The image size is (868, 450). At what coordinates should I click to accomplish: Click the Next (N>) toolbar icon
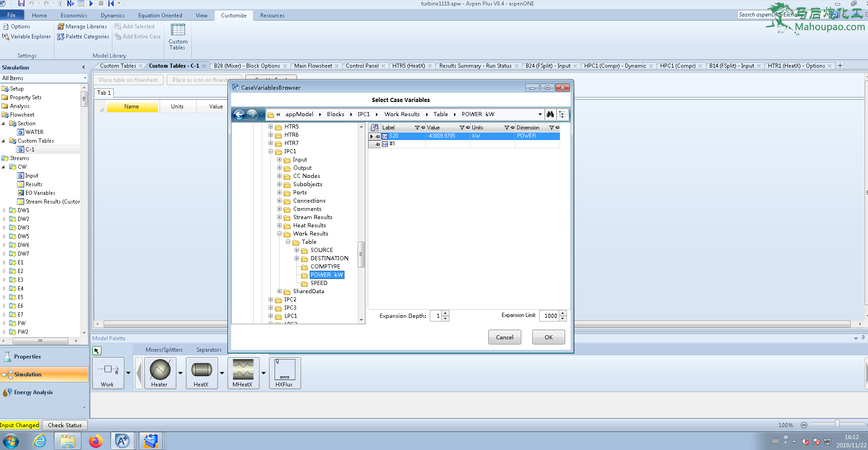point(70,4)
